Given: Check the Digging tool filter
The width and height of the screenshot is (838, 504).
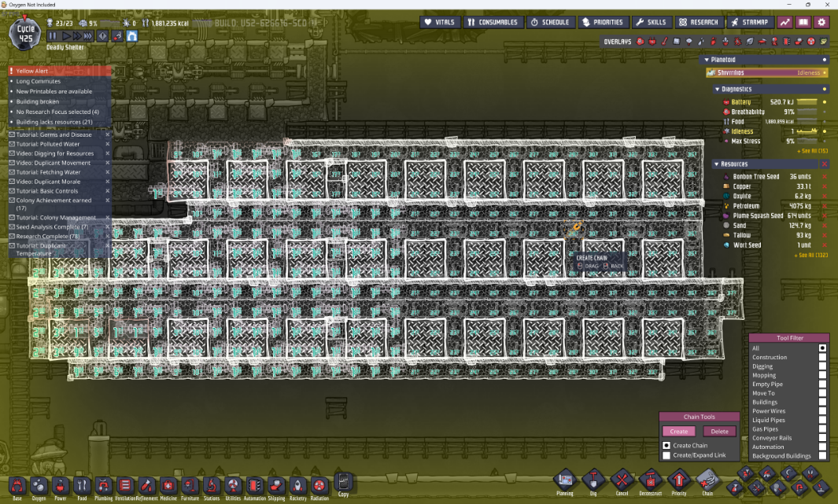Looking at the screenshot, I should click(x=822, y=366).
